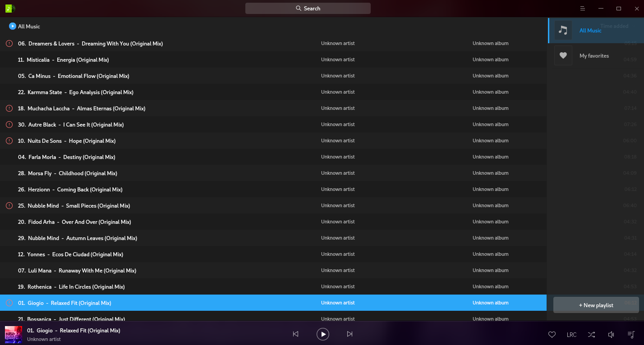
Task: Click the Time added sort dropdown
Action: point(614,26)
